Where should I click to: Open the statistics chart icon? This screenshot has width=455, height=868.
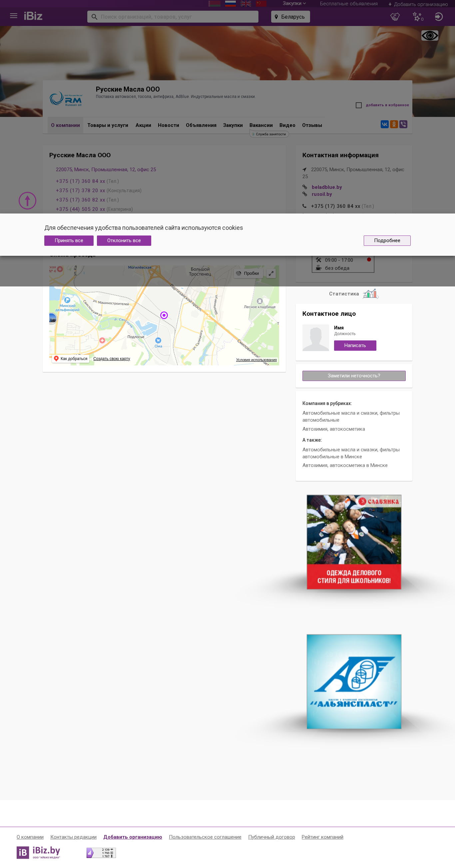point(370,294)
